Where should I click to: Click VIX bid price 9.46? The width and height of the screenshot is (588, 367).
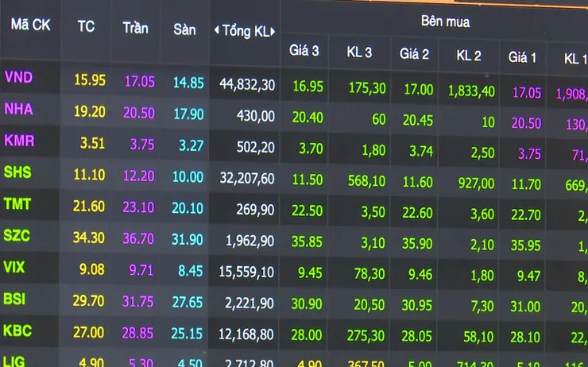[x=420, y=275]
